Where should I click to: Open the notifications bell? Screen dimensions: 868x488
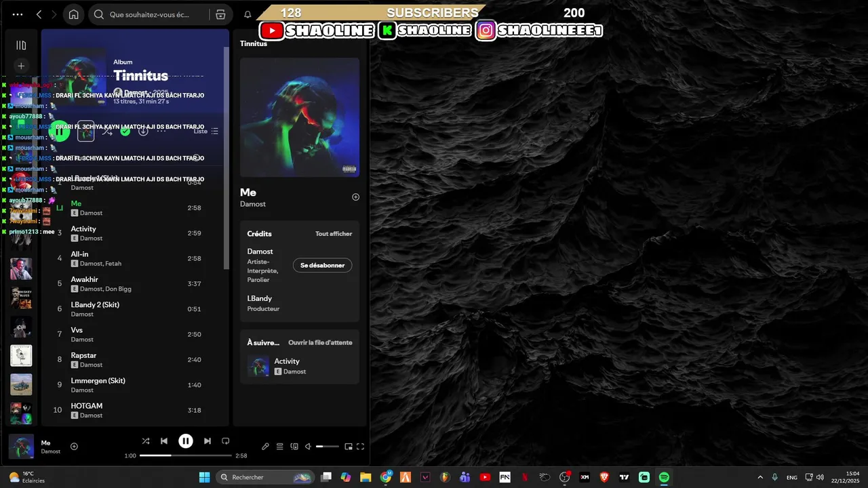[248, 14]
